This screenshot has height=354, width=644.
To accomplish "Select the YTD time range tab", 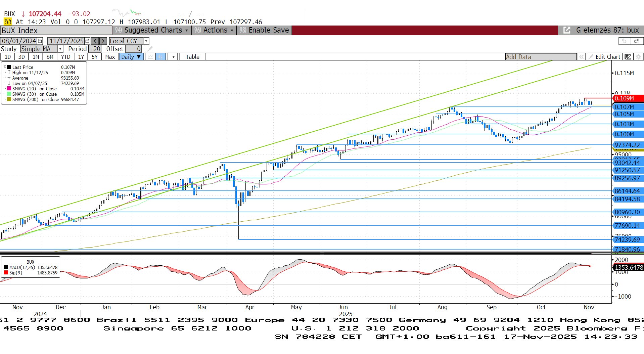I will click(x=65, y=57).
